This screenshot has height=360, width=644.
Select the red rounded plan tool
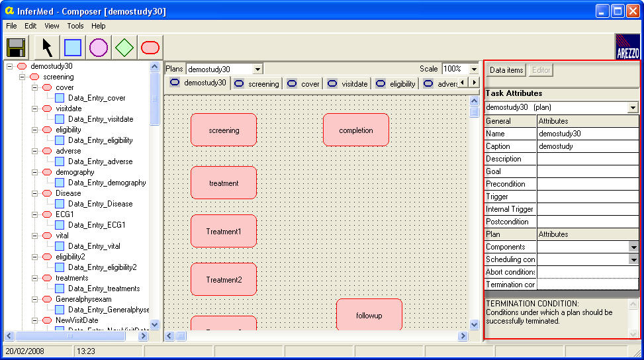150,48
